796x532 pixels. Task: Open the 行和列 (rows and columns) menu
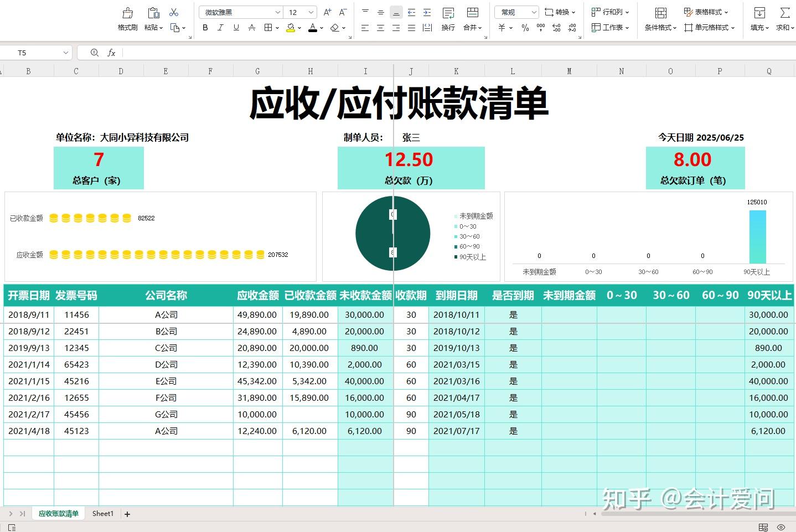click(x=610, y=12)
